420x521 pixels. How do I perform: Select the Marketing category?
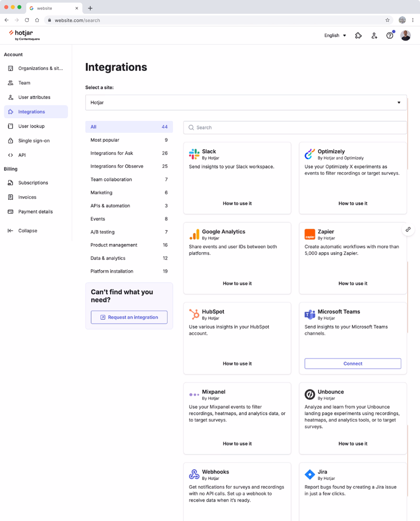pos(129,193)
